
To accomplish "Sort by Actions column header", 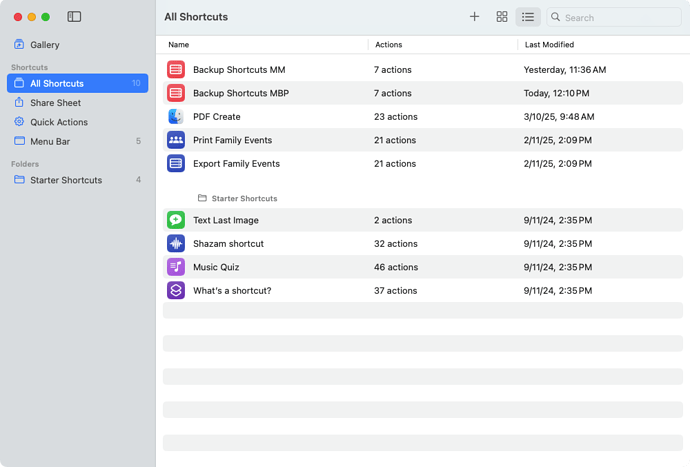I will point(388,45).
